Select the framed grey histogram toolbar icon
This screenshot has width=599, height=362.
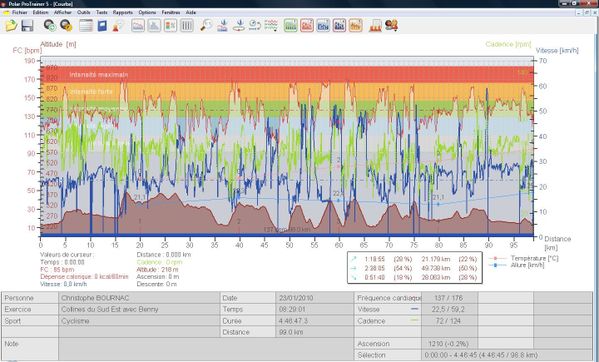pos(154,26)
